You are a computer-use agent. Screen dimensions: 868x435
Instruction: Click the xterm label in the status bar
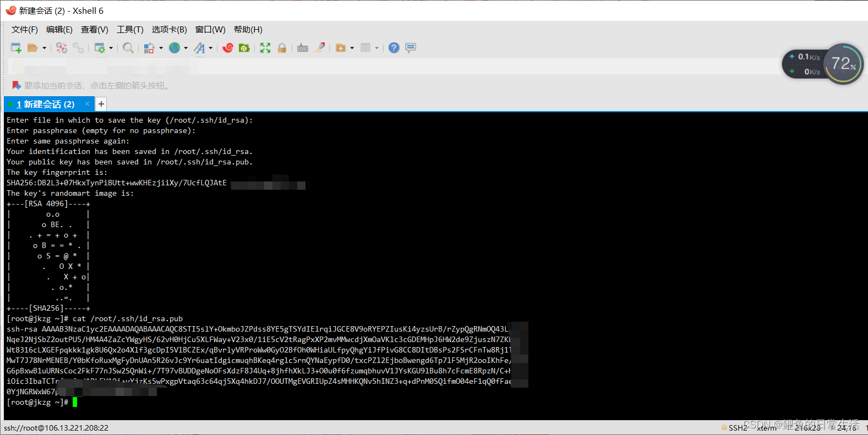767,428
